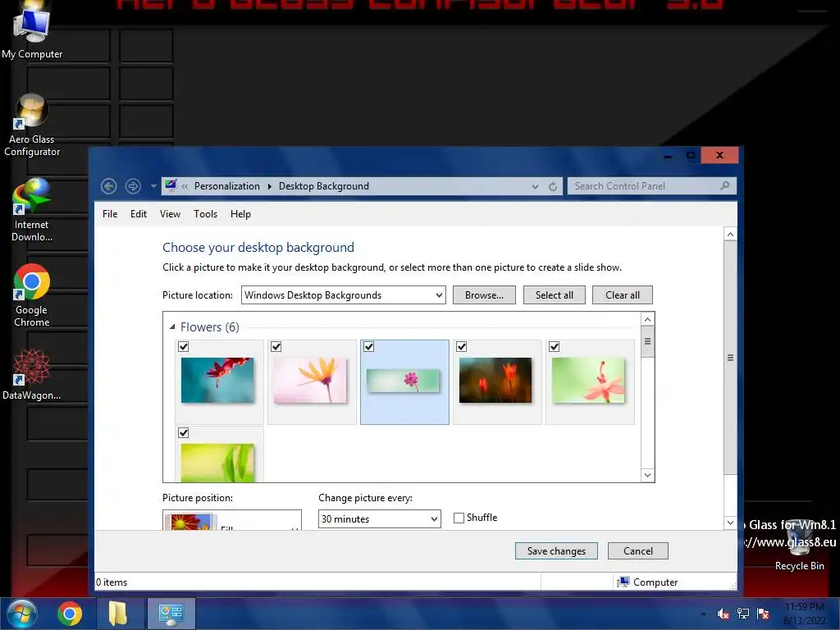Viewport: 840px width, 630px height.
Task: Open Internet Download Manager desktop shortcut
Action: coord(32,211)
